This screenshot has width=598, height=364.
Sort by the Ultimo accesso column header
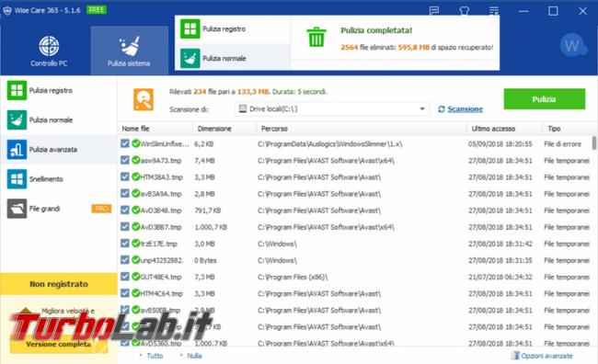click(504, 129)
